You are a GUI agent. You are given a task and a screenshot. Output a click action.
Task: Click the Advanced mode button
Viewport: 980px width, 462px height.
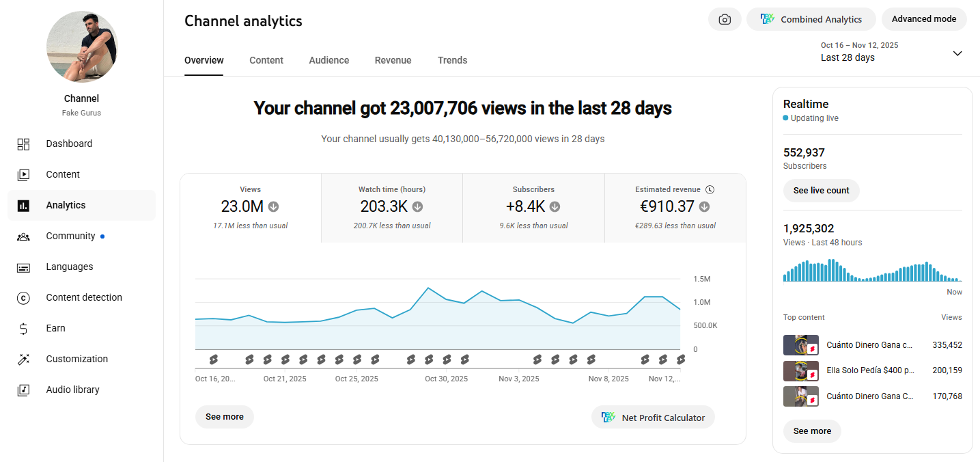(x=924, y=19)
